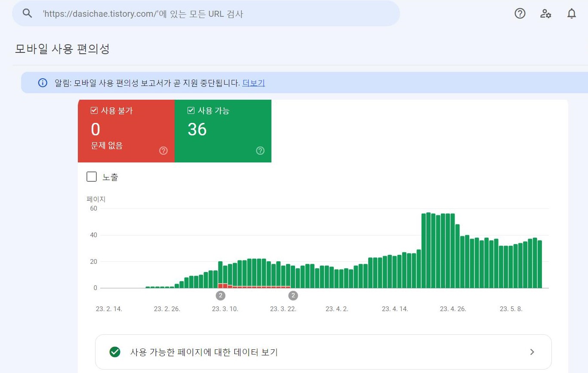Uncheck the 사용 불가 checkbox
Image resolution: width=588 pixels, height=373 pixels.
click(x=94, y=110)
